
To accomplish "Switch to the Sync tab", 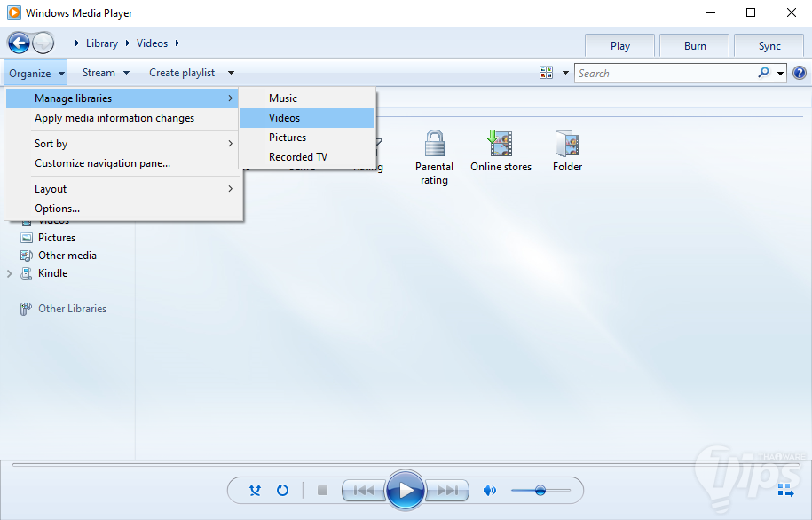I will 769,46.
